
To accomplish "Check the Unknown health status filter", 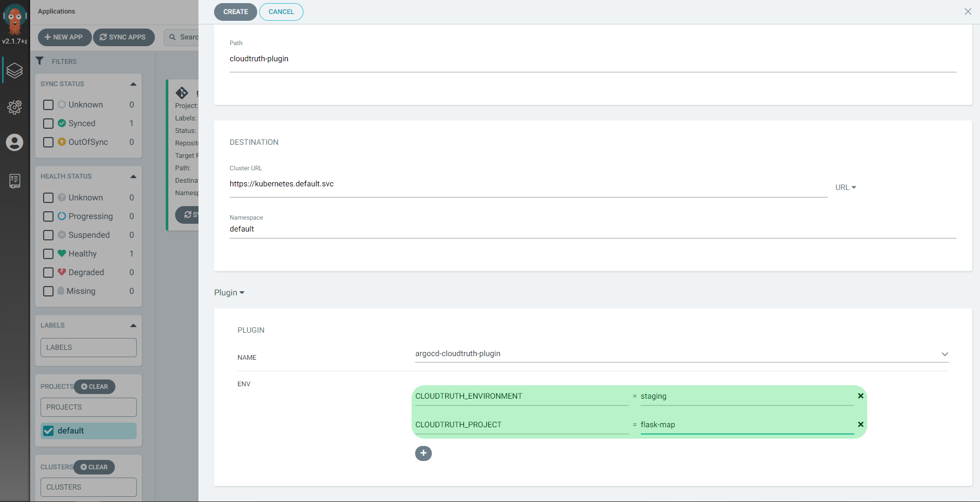I will [x=48, y=198].
